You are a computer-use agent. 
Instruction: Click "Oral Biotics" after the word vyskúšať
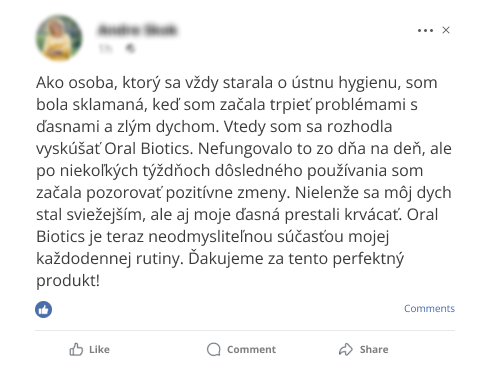click(149, 148)
